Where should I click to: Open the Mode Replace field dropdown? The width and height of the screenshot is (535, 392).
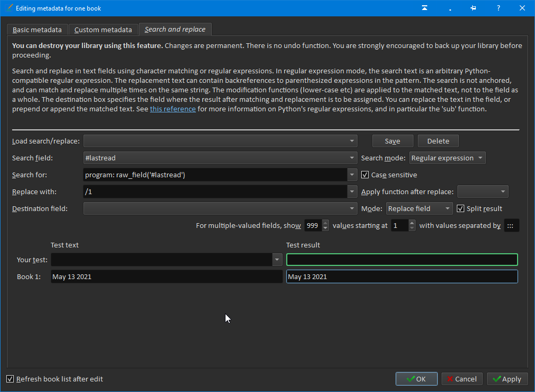click(x=419, y=208)
